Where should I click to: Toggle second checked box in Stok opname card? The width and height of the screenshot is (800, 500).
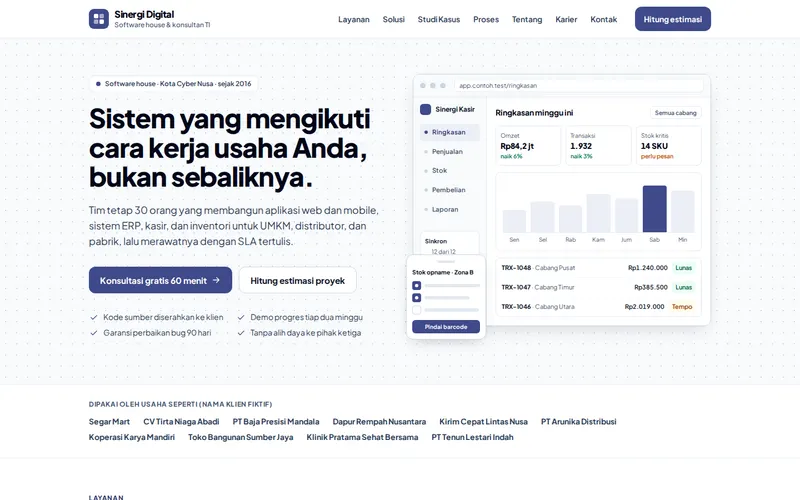416,297
